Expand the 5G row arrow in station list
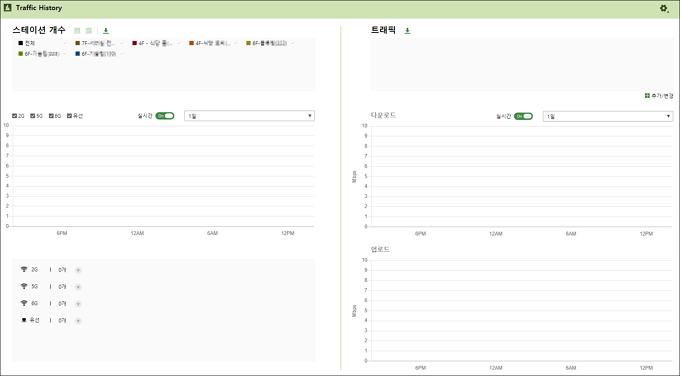This screenshot has height=376, width=680. coord(78,287)
